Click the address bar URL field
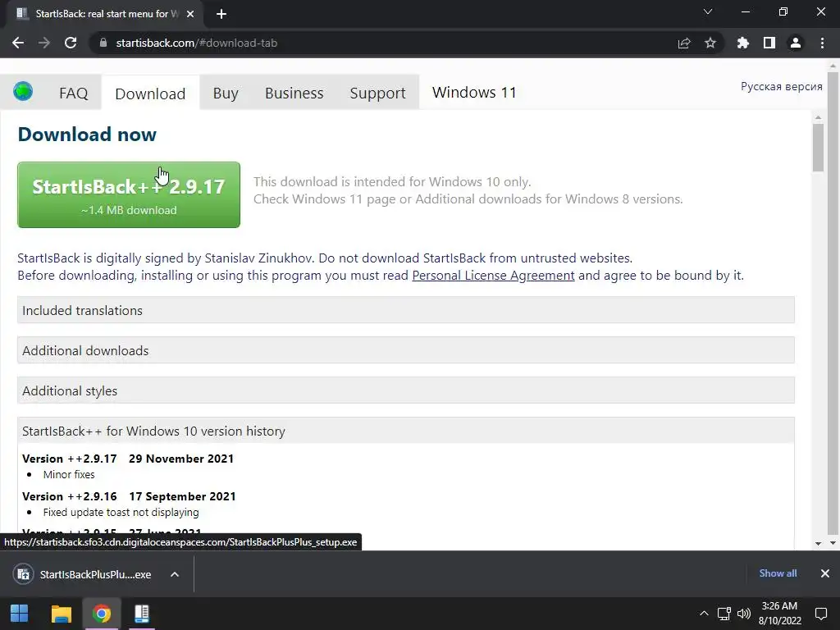The width and height of the screenshot is (840, 630). [386, 43]
